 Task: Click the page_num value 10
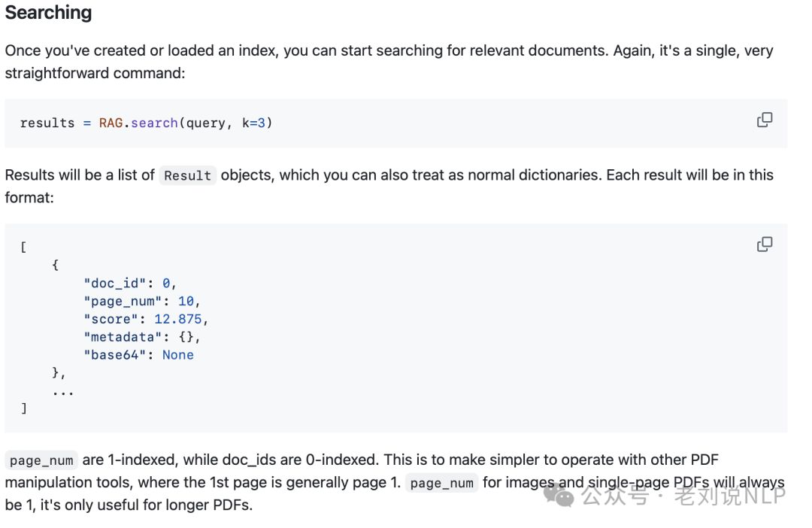tap(186, 302)
